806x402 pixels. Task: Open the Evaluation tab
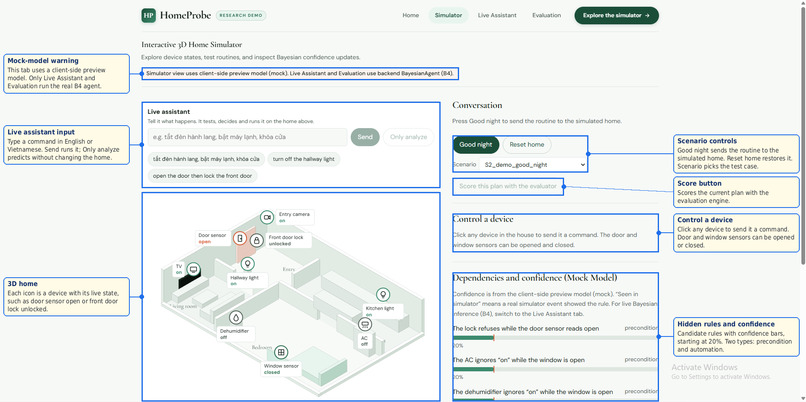click(x=546, y=15)
